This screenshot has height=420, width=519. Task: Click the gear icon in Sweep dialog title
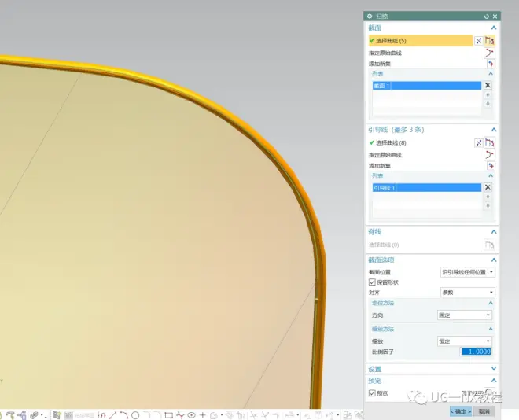coord(370,17)
